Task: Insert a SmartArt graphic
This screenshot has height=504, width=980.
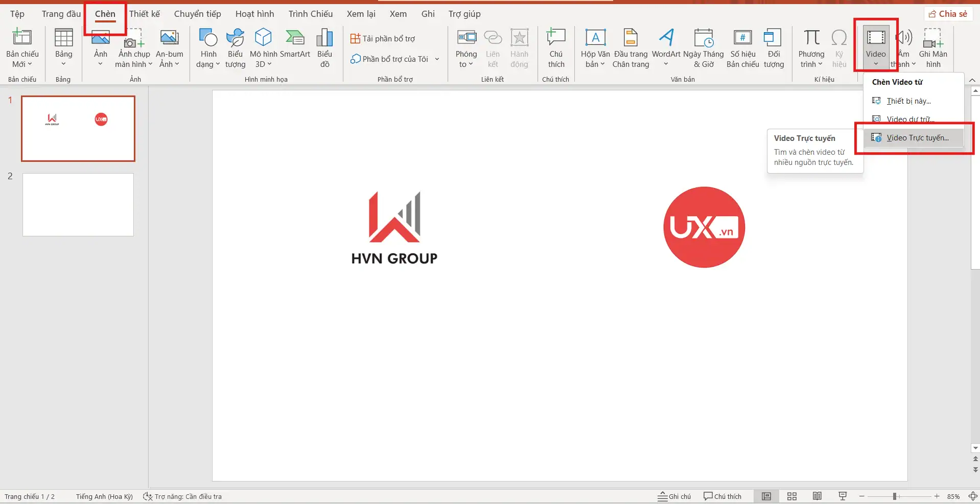Action: point(295,47)
